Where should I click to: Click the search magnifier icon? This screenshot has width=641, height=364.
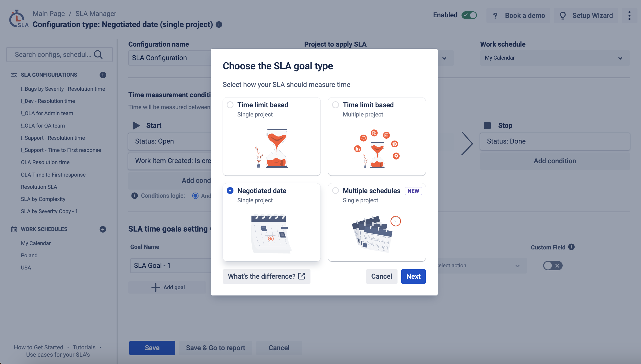pos(98,55)
